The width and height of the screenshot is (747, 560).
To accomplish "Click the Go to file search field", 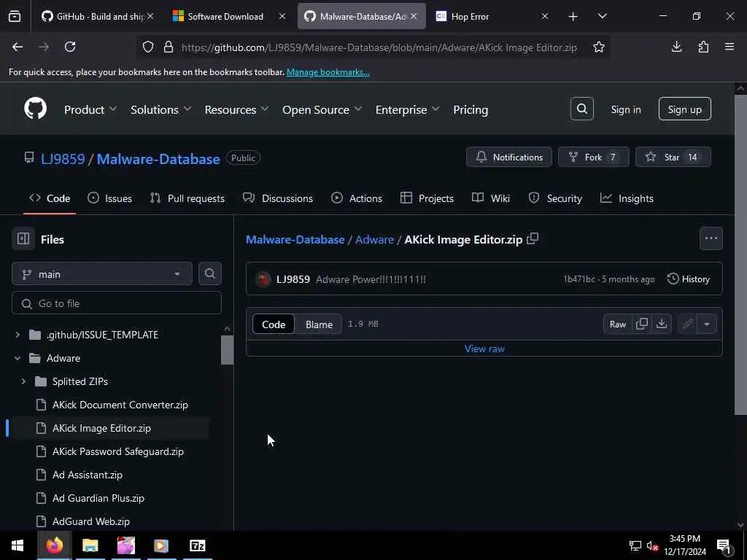I will pyautogui.click(x=117, y=303).
